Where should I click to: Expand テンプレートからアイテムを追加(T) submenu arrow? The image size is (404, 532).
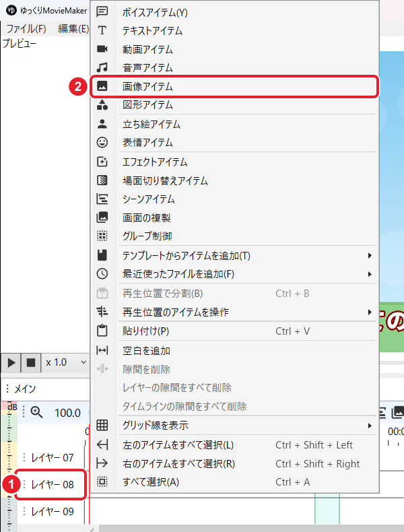(x=370, y=255)
